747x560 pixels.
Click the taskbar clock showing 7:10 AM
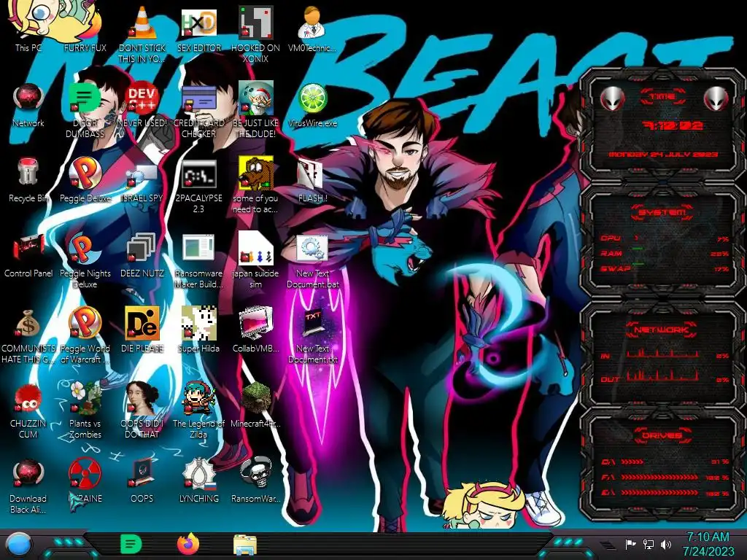pos(708,544)
